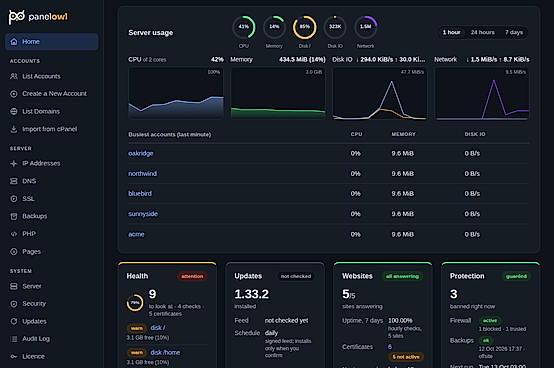Click the PHP code icon
The width and height of the screenshot is (554, 368).
[14, 234]
